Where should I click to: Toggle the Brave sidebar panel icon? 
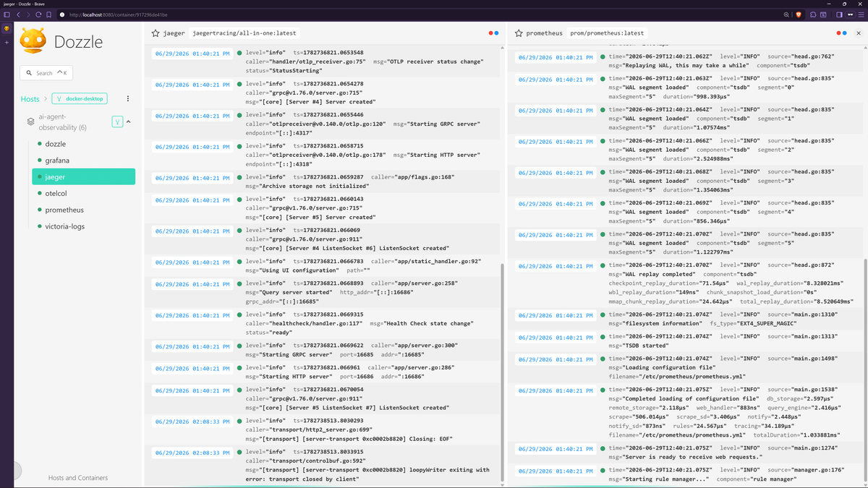pos(839,14)
